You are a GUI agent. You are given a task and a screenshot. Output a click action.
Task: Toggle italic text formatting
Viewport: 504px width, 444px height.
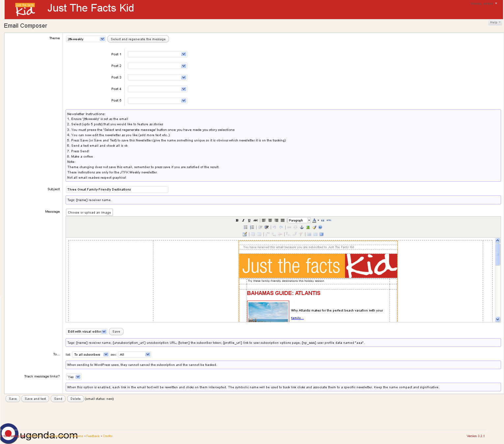point(243,221)
